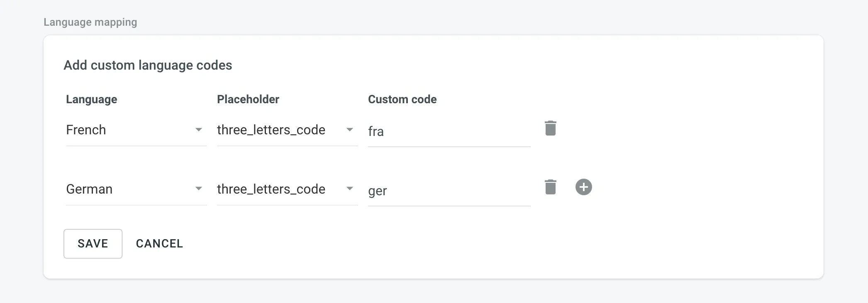Select the ger custom code field
This screenshot has width=868, height=303.
(448, 191)
